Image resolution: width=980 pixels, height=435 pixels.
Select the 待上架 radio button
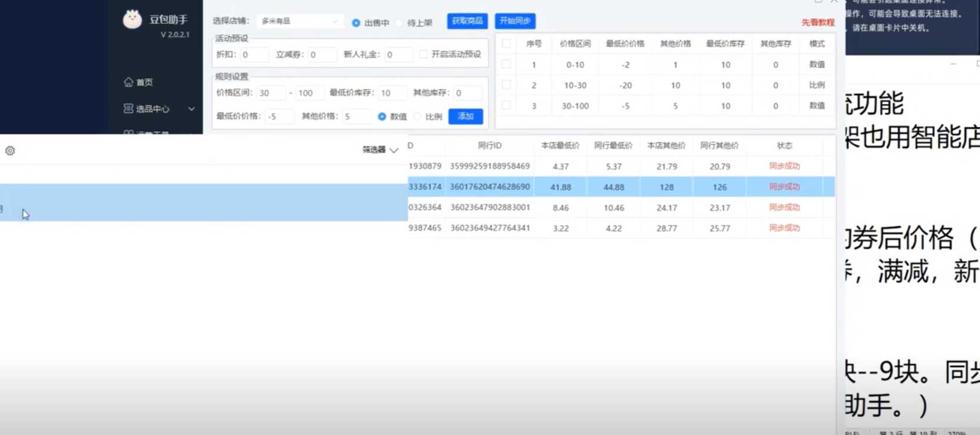pyautogui.click(x=399, y=23)
